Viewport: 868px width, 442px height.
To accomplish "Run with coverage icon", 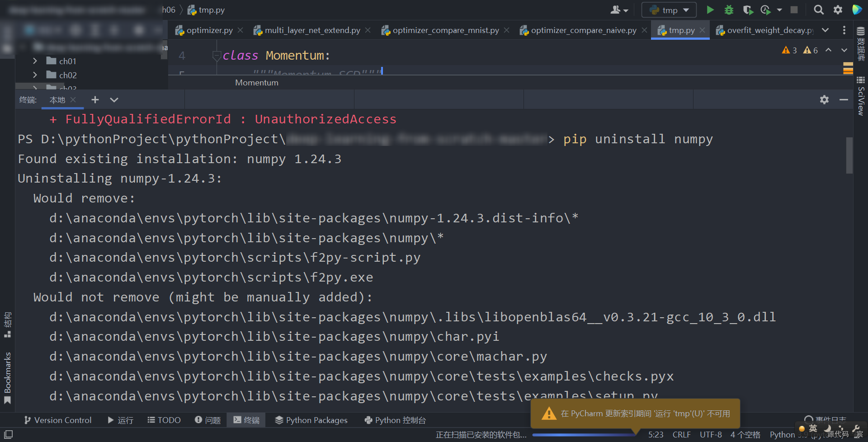I will (748, 10).
